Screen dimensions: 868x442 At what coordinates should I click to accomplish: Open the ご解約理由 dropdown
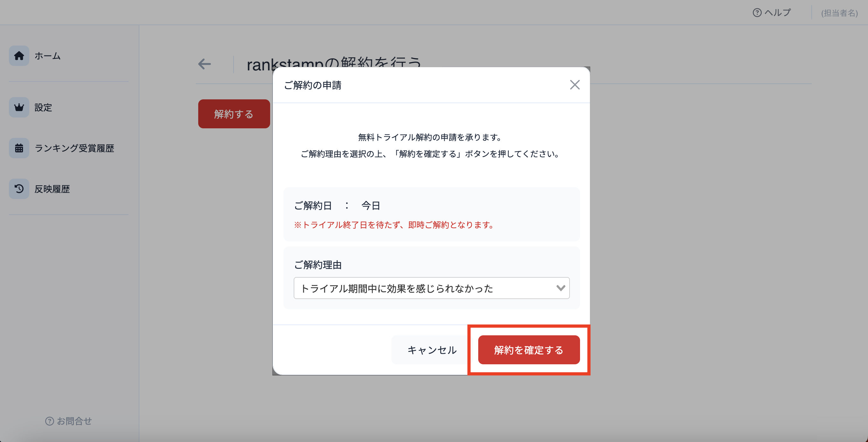431,288
